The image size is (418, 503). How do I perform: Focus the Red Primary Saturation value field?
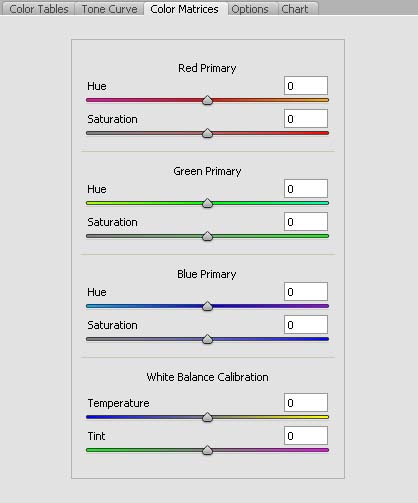point(306,119)
